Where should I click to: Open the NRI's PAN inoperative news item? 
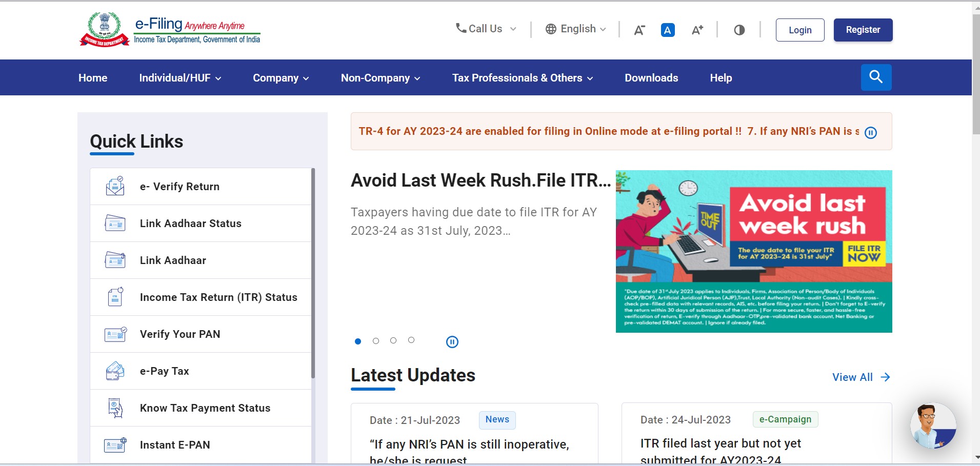(x=469, y=451)
